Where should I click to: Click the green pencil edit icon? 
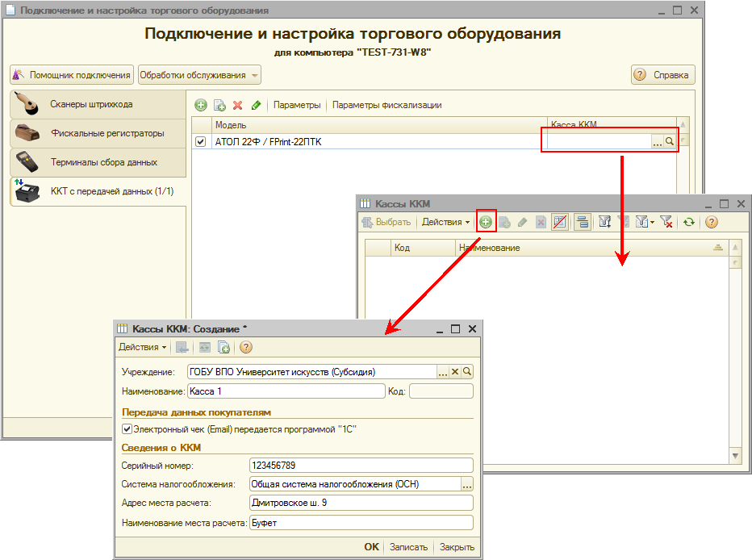(257, 105)
